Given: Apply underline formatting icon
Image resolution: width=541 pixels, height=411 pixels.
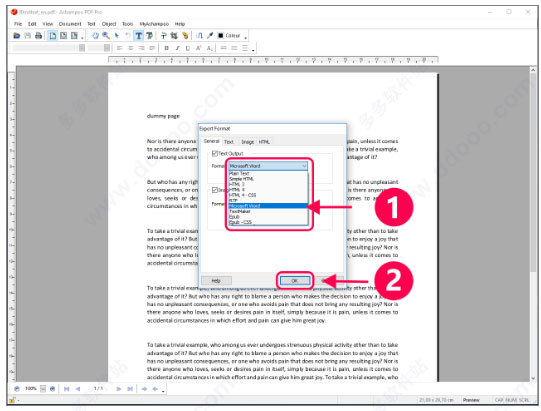Looking at the screenshot, I should [x=188, y=48].
